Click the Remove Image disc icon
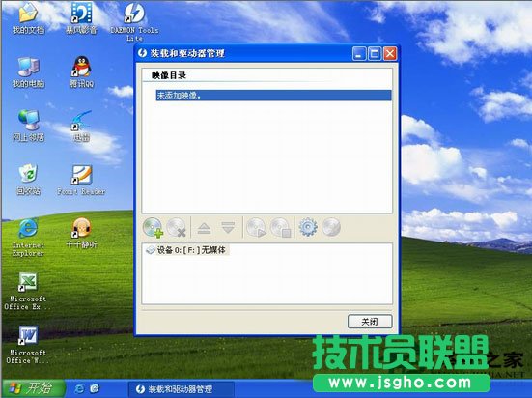Viewport: 532px width, 398px height. click(177, 228)
